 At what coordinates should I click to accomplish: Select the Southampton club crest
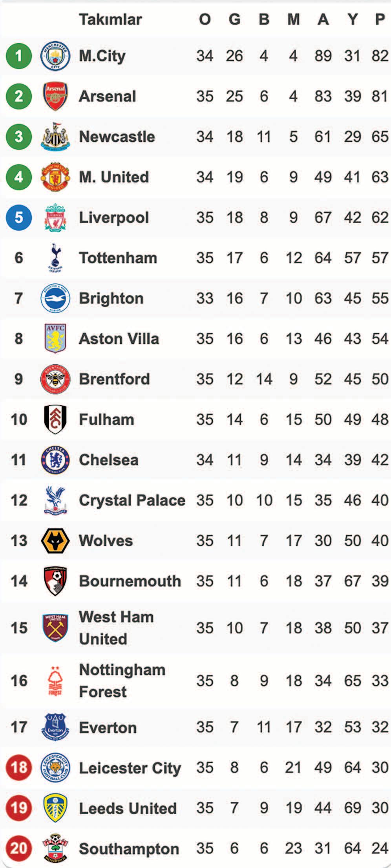coord(55,848)
